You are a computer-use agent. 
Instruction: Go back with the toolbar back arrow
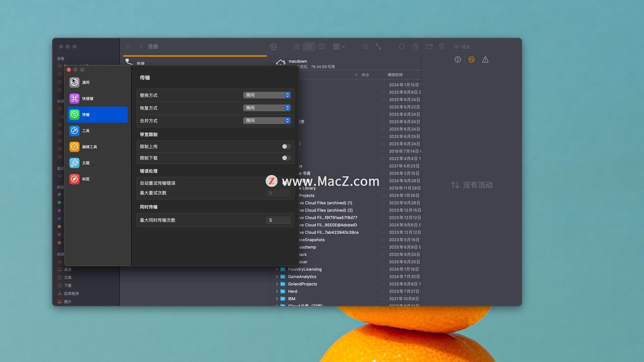click(x=128, y=47)
